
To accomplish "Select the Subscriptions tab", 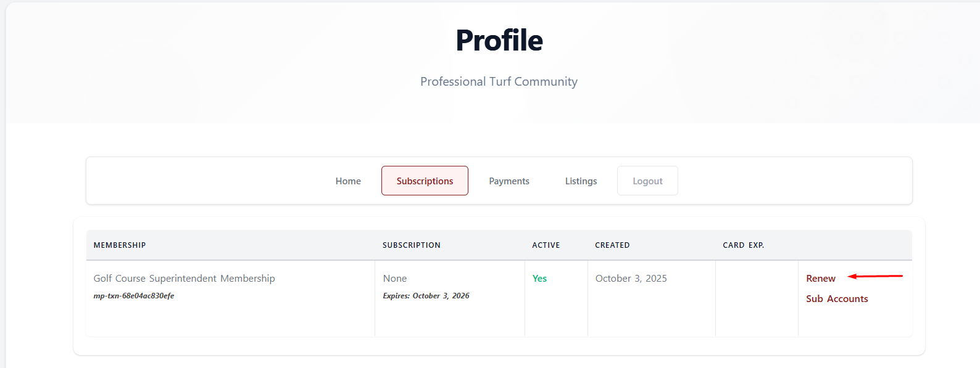I will 425,181.
